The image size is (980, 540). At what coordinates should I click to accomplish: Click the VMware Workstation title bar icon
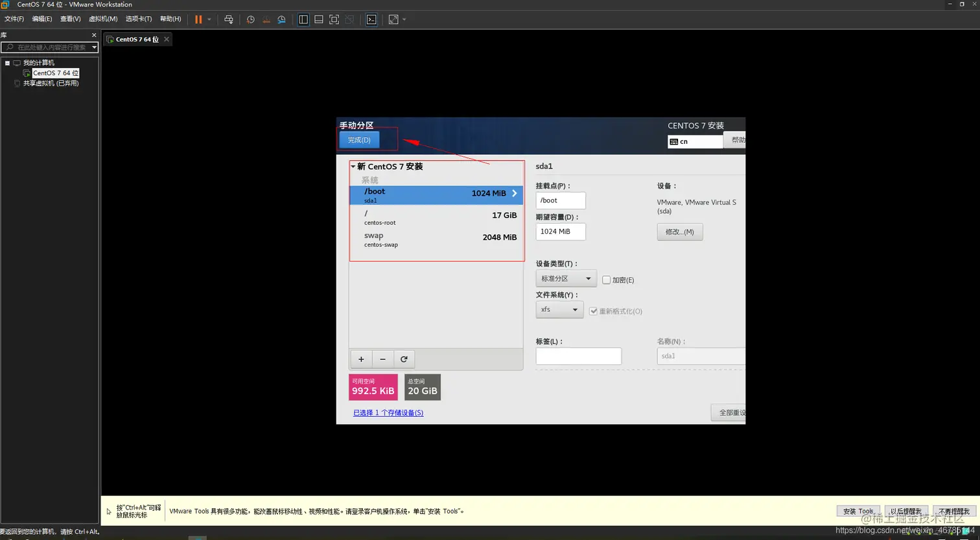[x=5, y=5]
